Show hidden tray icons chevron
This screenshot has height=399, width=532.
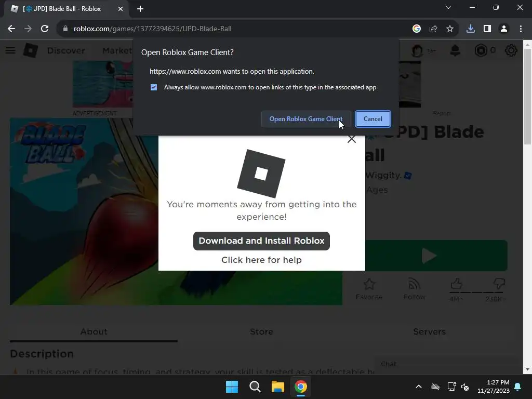point(419,387)
